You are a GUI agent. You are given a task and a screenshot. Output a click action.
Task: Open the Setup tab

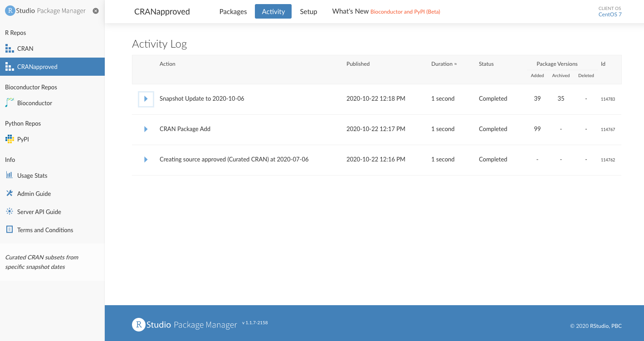coord(308,12)
